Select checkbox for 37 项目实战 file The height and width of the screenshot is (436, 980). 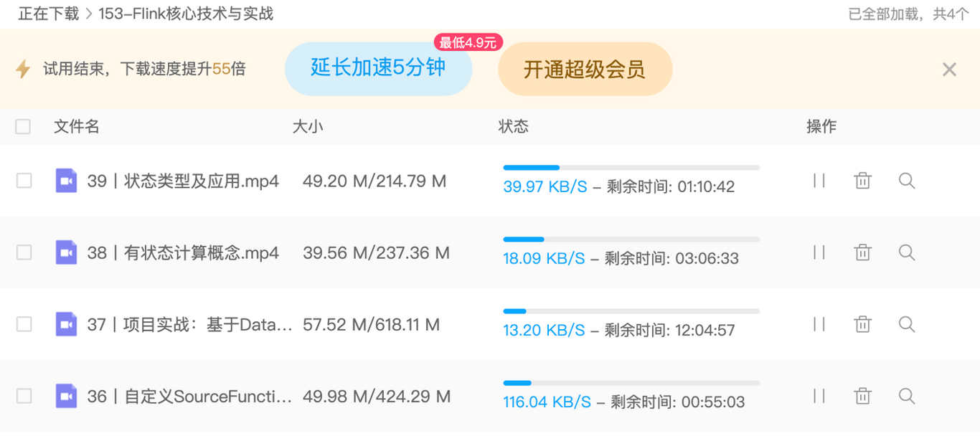click(x=24, y=324)
